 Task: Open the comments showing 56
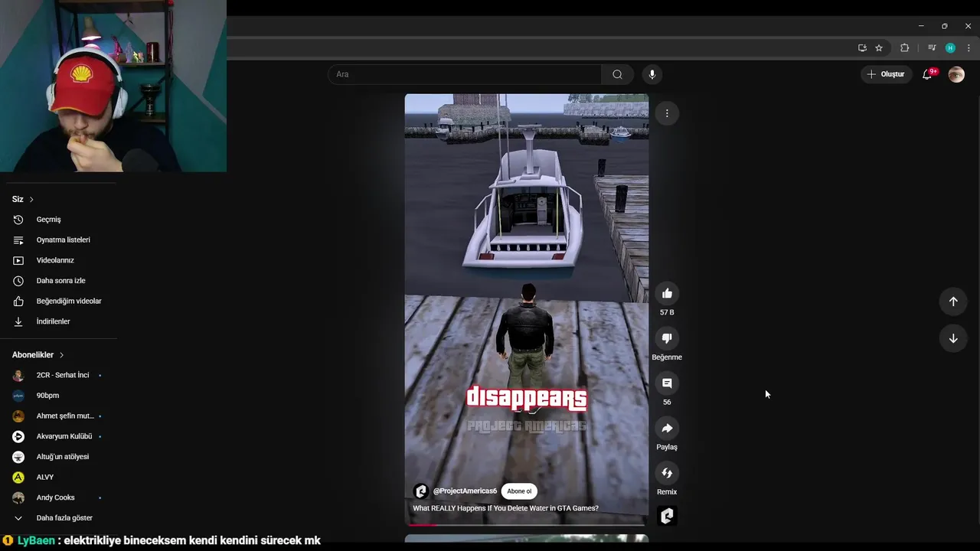[667, 383]
